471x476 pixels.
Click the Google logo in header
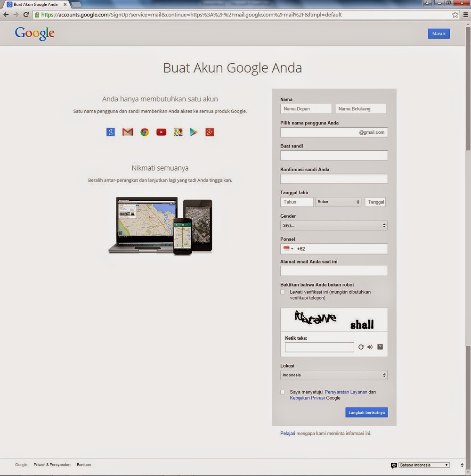click(x=34, y=33)
